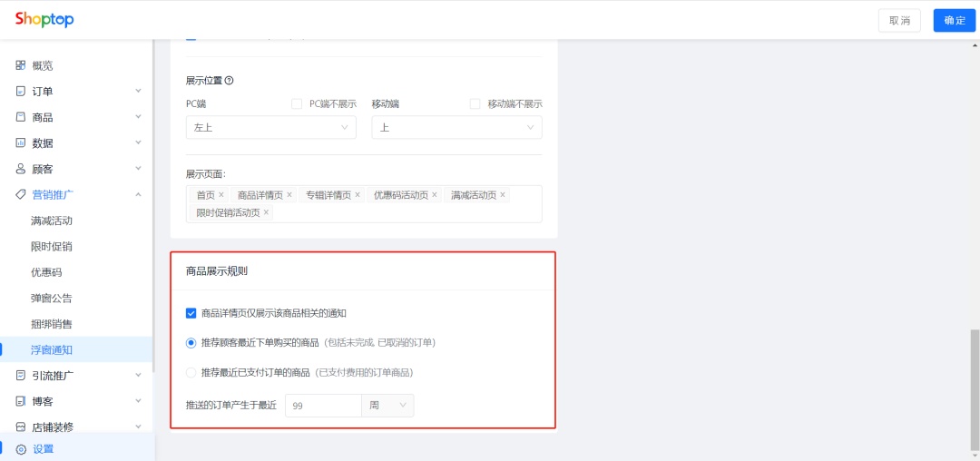The width and height of the screenshot is (980, 461).
Task: Click the 推送的订单产生于最近 number input field
Action: tap(323, 406)
